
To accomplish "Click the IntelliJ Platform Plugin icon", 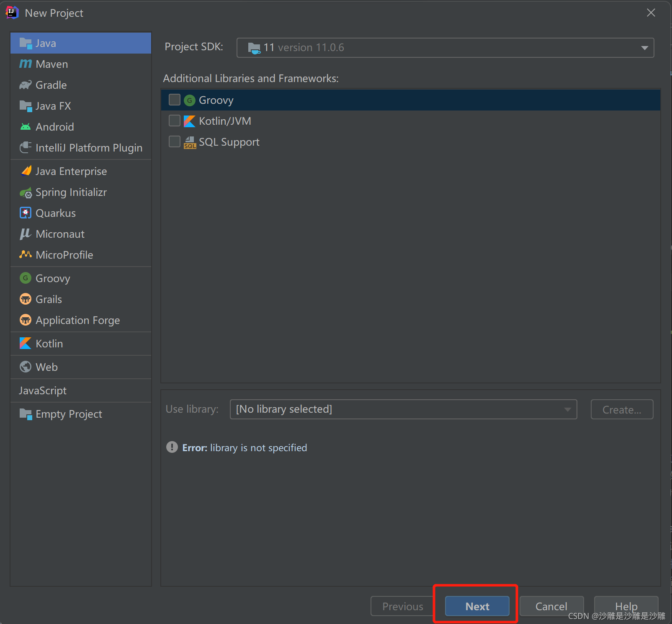I will [x=26, y=147].
